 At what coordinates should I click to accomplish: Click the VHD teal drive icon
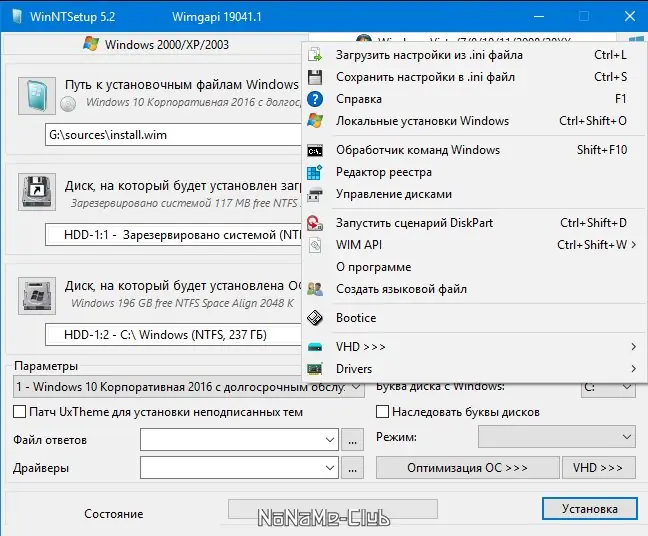coord(315,347)
